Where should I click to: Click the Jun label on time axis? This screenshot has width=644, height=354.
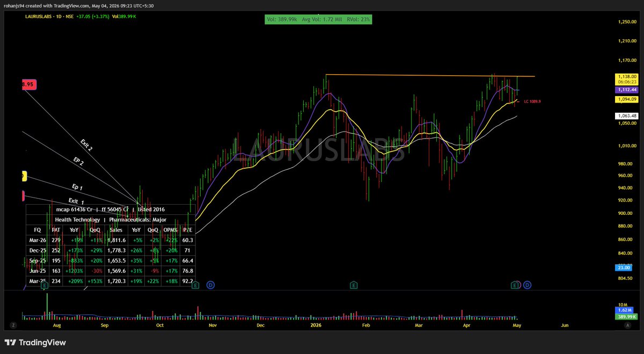(x=565, y=326)
